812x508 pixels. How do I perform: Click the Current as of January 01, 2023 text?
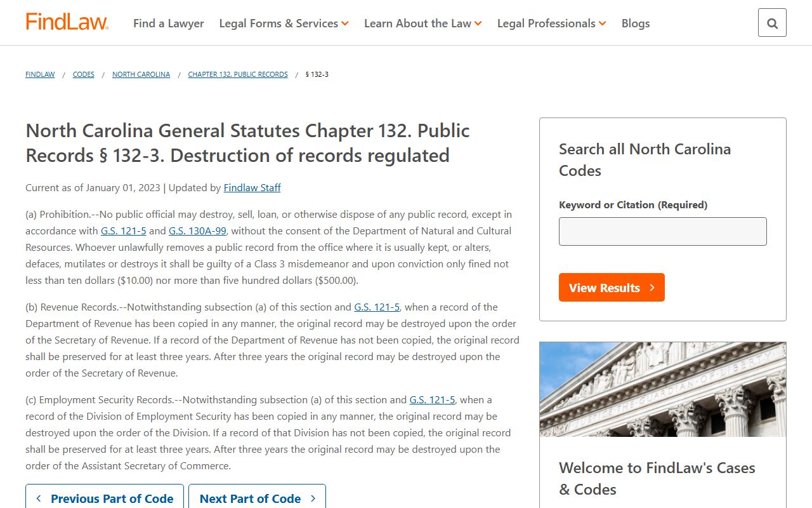[x=93, y=188]
